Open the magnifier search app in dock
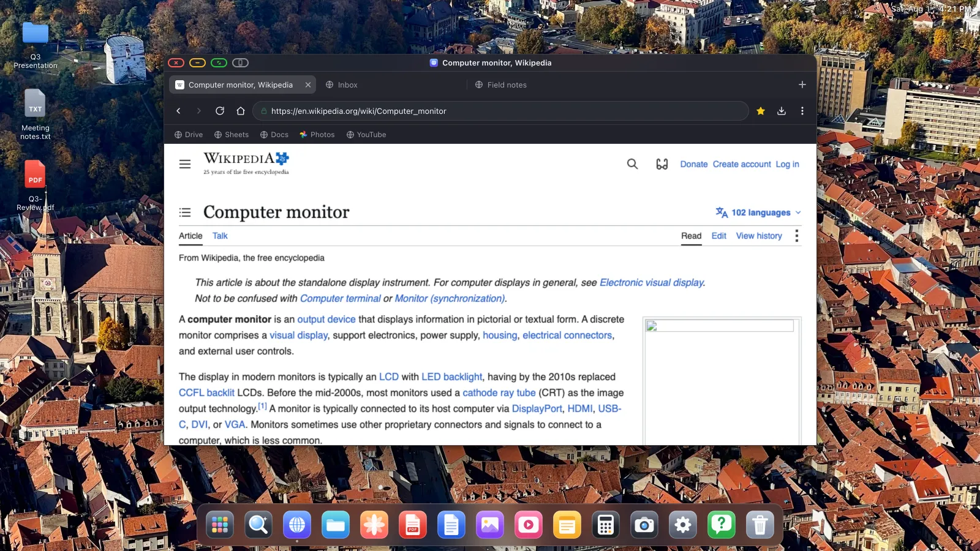 [258, 525]
